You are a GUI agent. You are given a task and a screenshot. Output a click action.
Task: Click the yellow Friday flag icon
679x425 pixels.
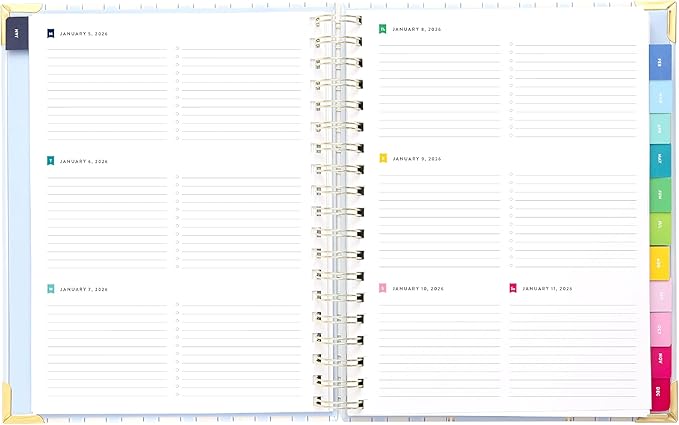383,159
